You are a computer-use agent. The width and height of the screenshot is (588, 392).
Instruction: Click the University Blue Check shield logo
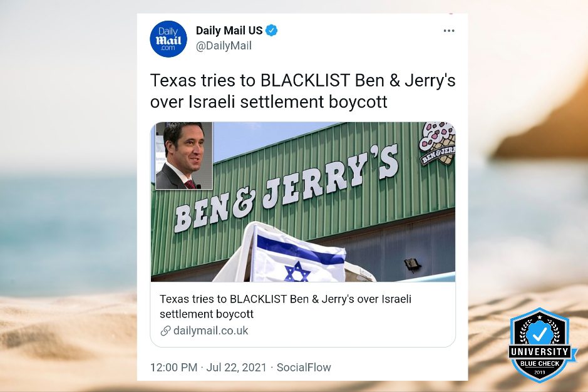point(540,345)
